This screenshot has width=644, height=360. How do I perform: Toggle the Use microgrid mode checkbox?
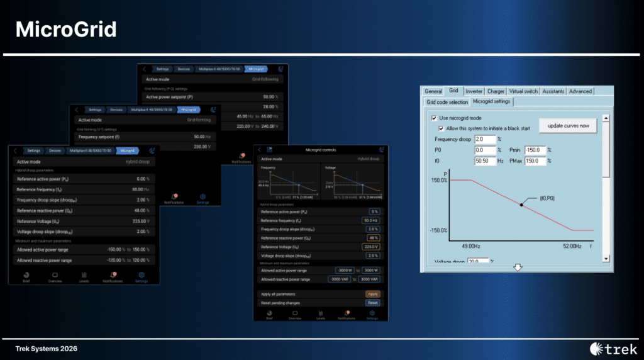coord(434,118)
